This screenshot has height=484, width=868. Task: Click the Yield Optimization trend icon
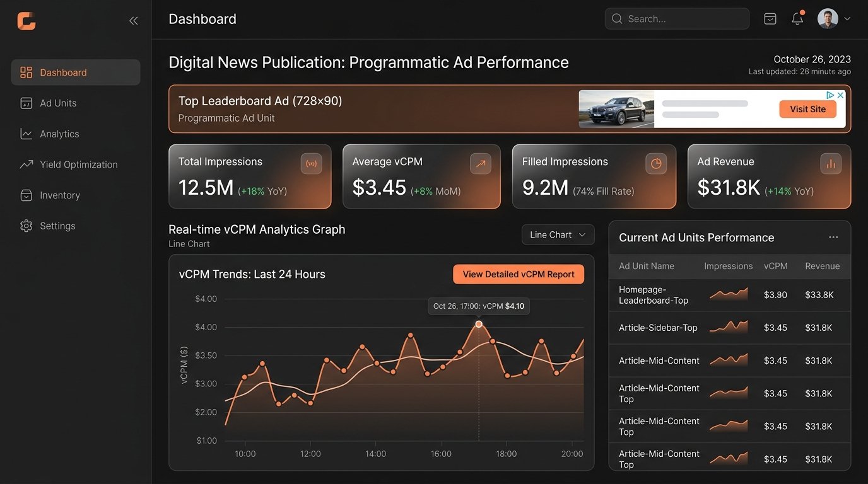click(x=26, y=164)
